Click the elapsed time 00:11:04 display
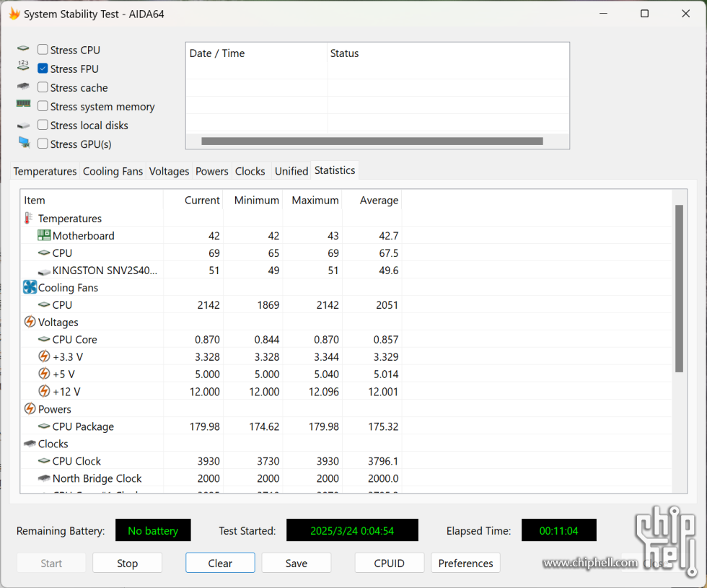 (x=558, y=530)
